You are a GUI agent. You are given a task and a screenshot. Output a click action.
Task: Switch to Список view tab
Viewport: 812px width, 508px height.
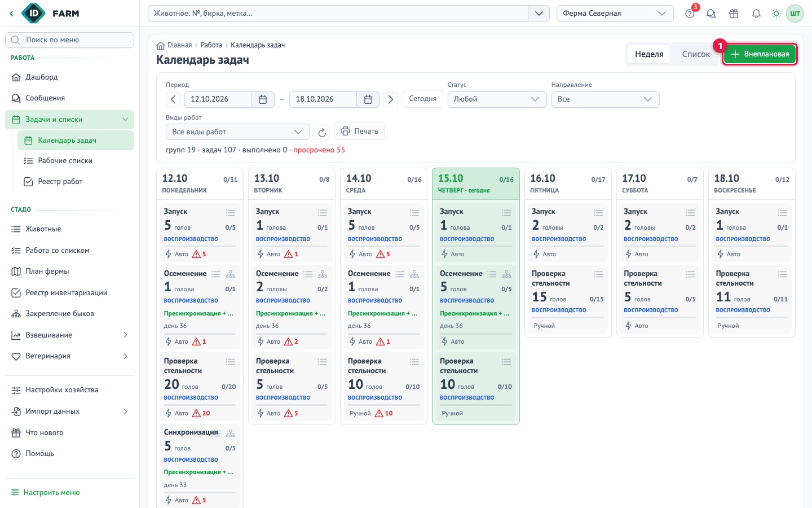[696, 54]
